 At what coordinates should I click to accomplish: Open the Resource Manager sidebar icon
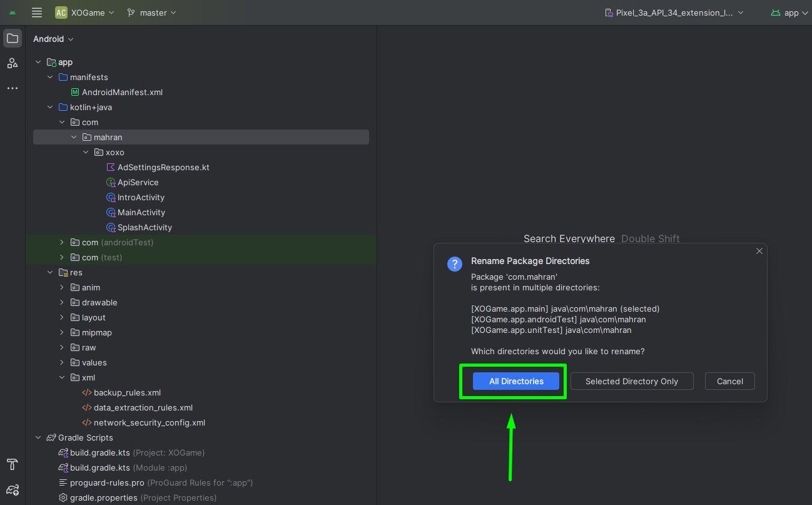(13, 63)
